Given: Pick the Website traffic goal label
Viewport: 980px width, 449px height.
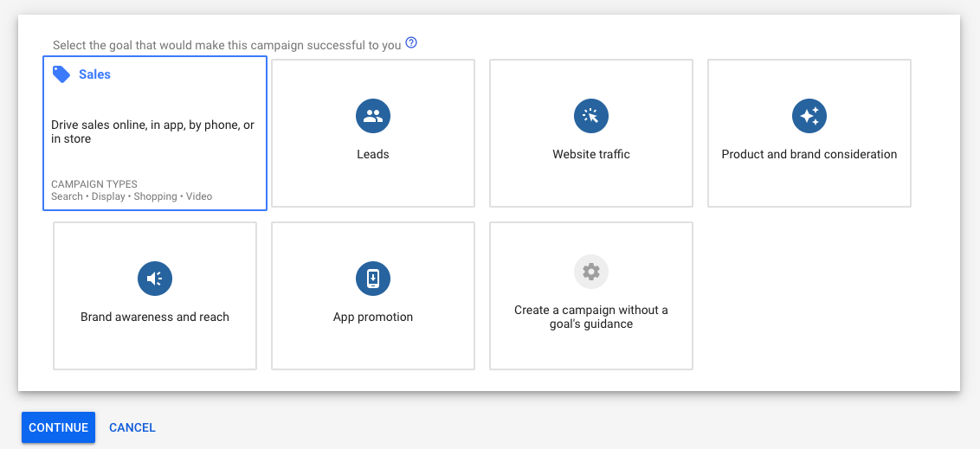Looking at the screenshot, I should tap(591, 154).
